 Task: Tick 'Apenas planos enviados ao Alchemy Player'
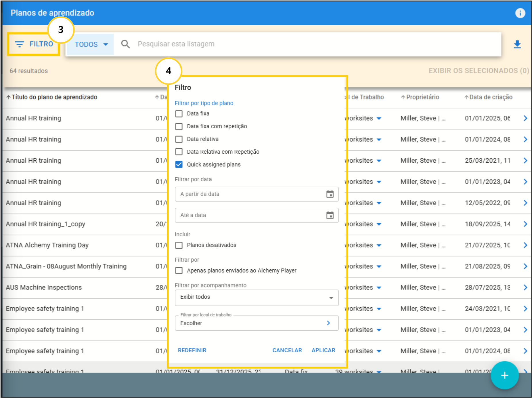click(x=179, y=271)
